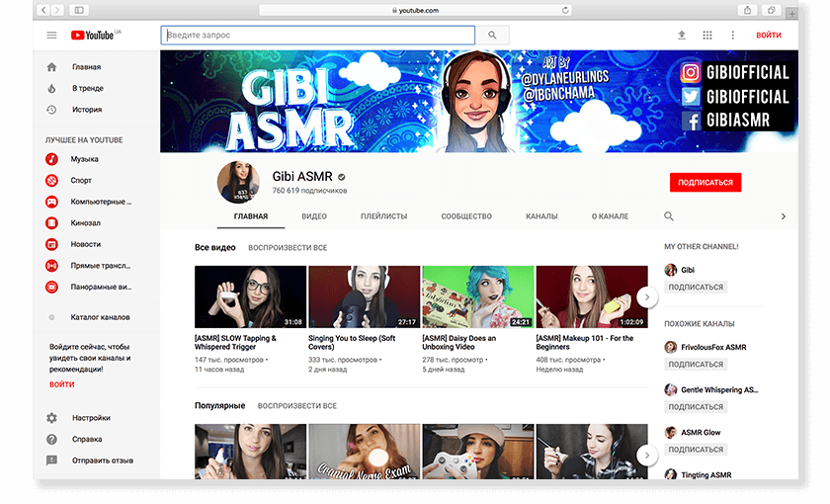This screenshot has height=504, width=830.
Task: Open the YouTube apps grid
Action: coord(707,35)
